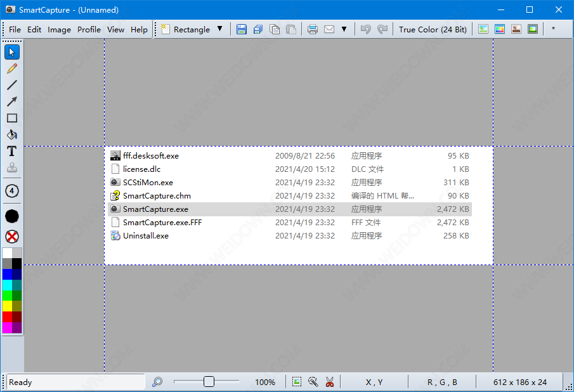This screenshot has width=574, height=392.
Task: Select the Pencil drawing tool
Action: (12, 69)
